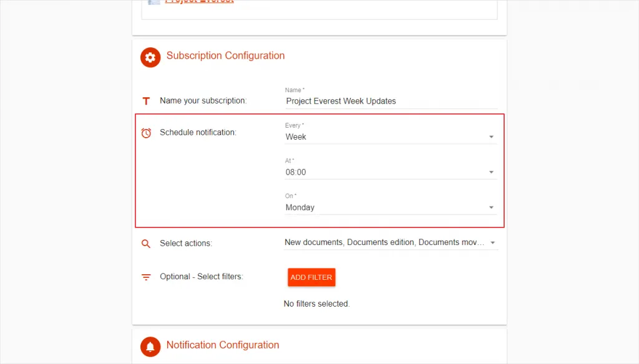Screen dimensions: 639x364
Task: Open the At time dropdown showing 08:00
Action: pos(391,172)
